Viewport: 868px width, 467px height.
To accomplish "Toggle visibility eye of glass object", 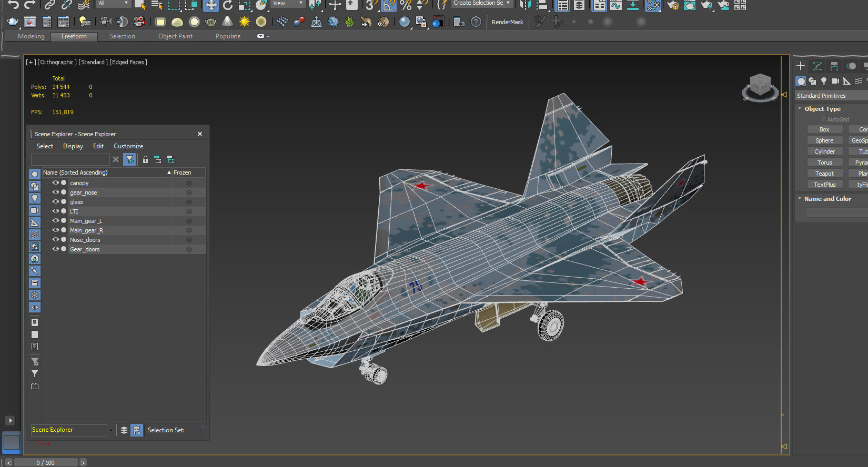I will (55, 201).
